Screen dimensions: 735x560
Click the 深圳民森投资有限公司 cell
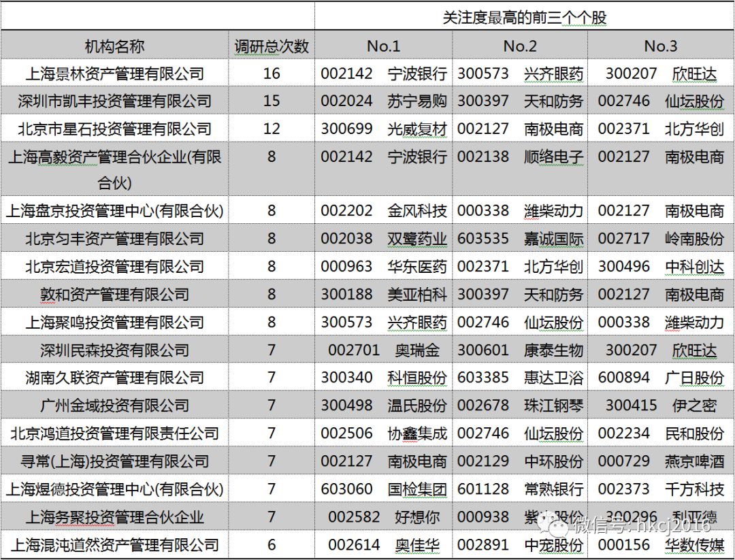(x=114, y=350)
